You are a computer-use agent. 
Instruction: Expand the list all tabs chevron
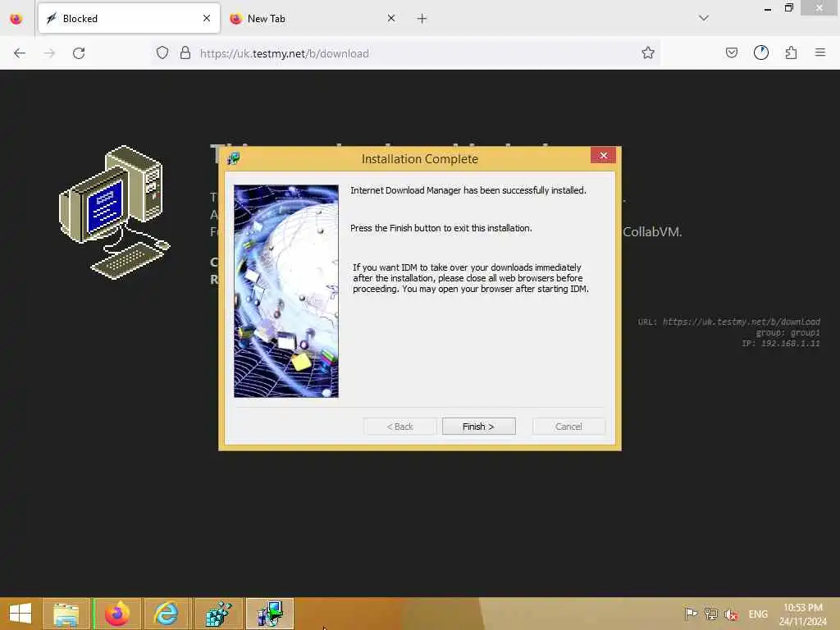coord(704,18)
